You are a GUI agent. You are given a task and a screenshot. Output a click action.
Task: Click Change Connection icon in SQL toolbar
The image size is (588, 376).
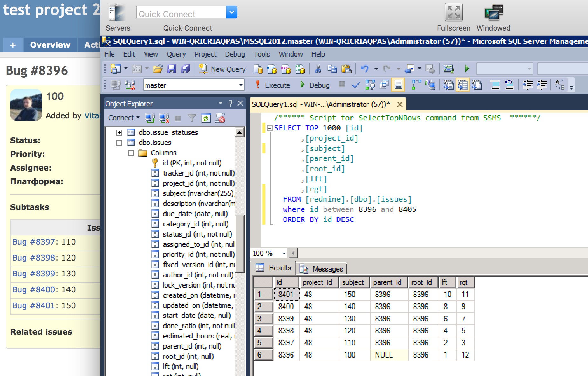click(130, 85)
